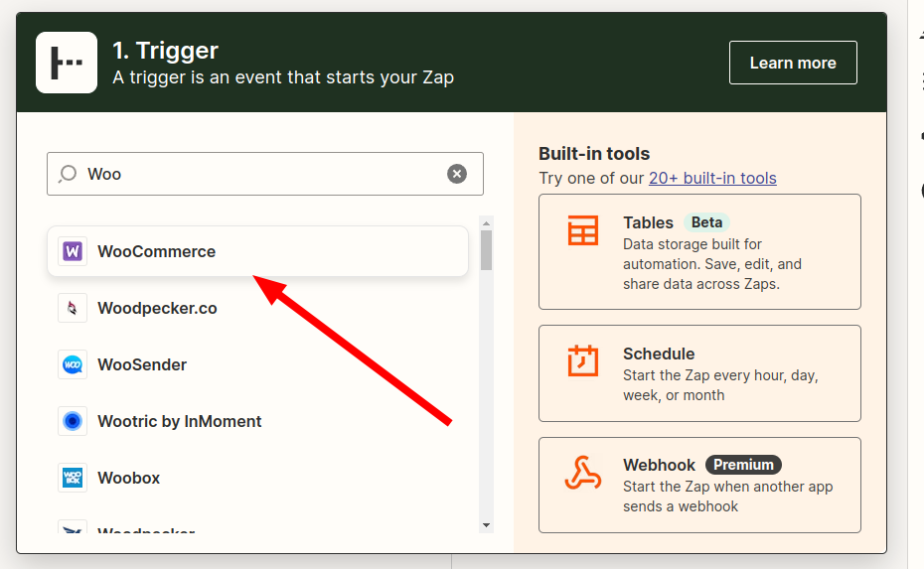The image size is (924, 569).
Task: Click the Woobox logo icon
Action: (x=73, y=478)
